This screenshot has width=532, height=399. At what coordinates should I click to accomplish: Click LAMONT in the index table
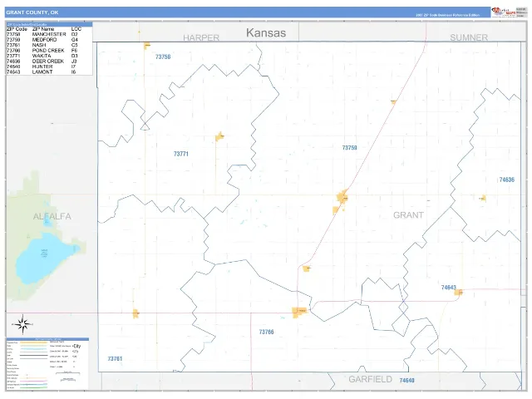coord(42,72)
